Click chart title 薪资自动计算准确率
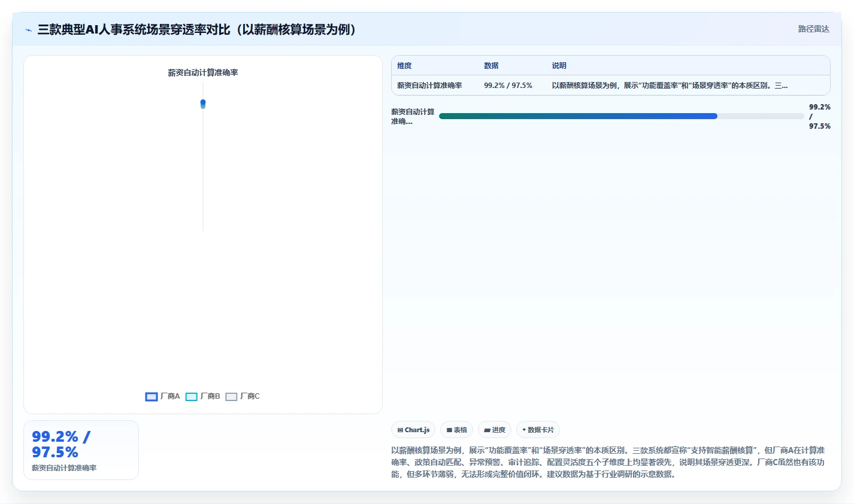This screenshot has width=854, height=504. 203,72
